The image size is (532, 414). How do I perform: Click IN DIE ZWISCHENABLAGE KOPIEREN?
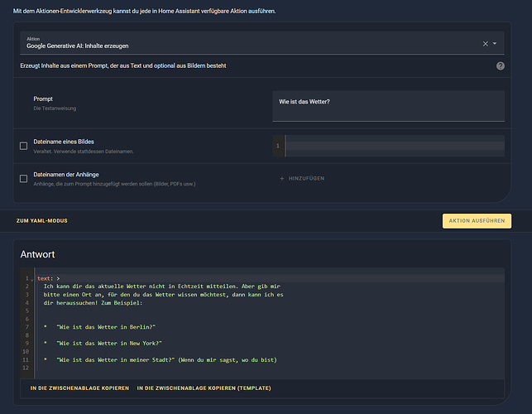click(x=79, y=388)
